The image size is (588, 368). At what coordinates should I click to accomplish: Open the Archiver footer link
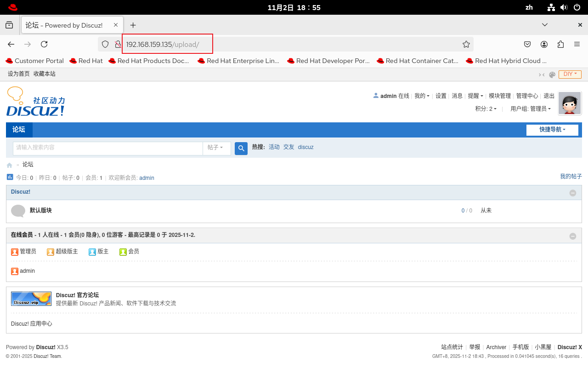496,347
